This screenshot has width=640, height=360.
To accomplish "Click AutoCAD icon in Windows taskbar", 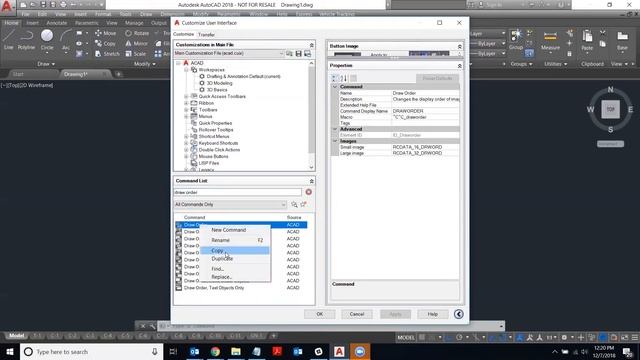I will click(339, 351).
